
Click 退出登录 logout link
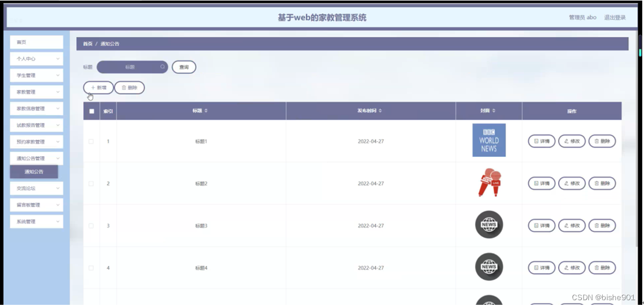coord(615,17)
